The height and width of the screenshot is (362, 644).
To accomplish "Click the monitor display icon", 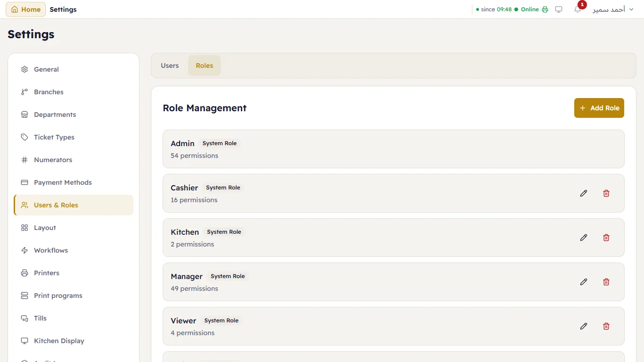I will 559,9.
